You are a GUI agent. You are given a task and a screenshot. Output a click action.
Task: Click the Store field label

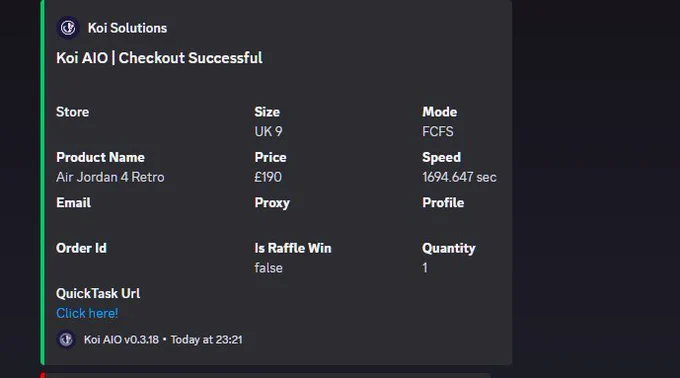(72, 112)
